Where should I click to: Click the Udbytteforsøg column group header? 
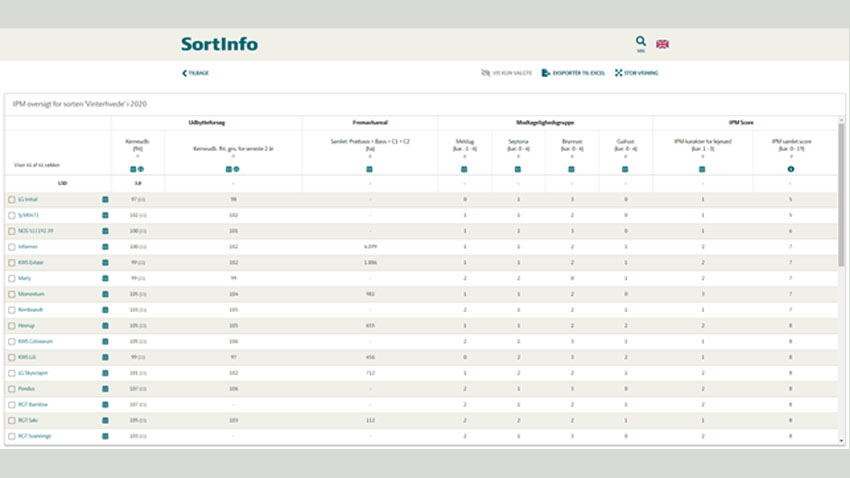(x=207, y=122)
